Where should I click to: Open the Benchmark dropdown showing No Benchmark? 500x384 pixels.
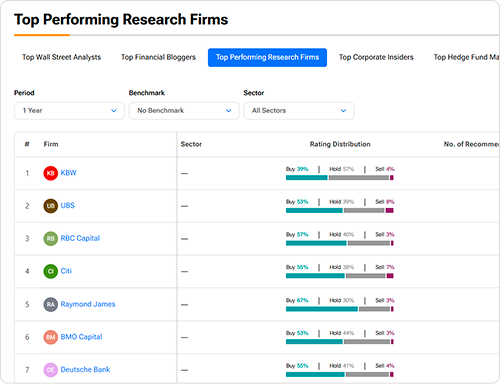[184, 111]
